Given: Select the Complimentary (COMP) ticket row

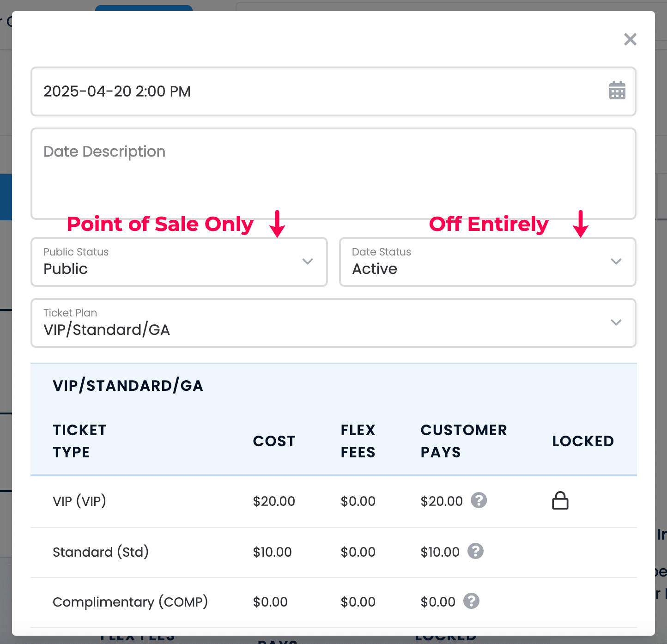Looking at the screenshot, I should pyautogui.click(x=333, y=602).
